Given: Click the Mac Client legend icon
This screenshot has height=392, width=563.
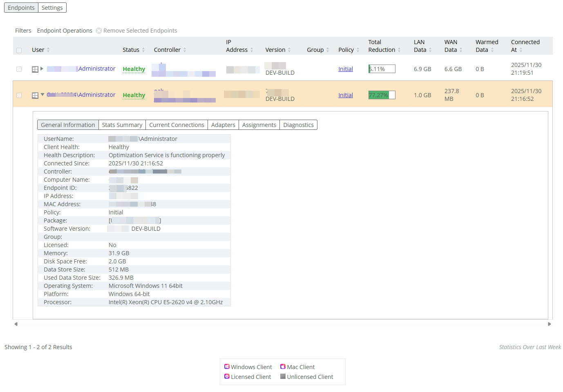Looking at the screenshot, I should tap(283, 367).
